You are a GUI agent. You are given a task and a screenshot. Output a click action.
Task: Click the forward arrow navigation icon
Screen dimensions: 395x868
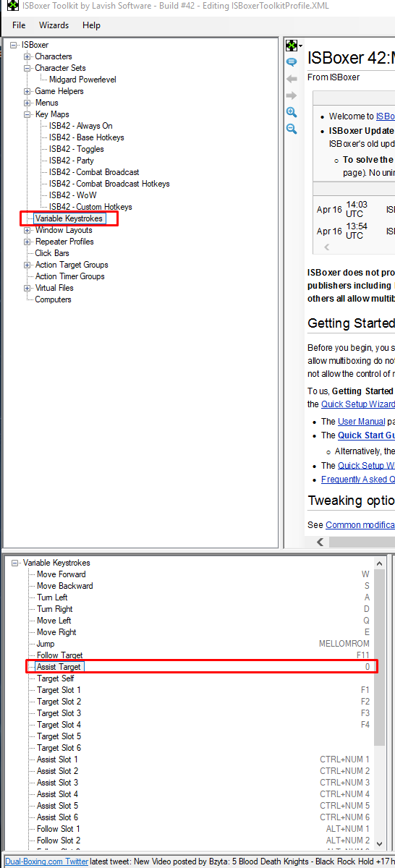pos(292,95)
